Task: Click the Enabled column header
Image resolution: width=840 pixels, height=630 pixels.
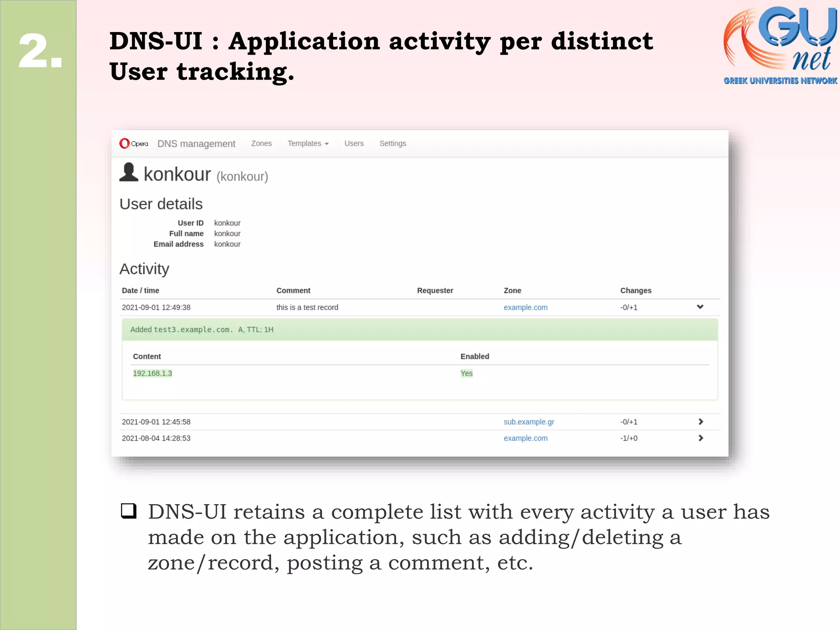Action: click(x=475, y=356)
